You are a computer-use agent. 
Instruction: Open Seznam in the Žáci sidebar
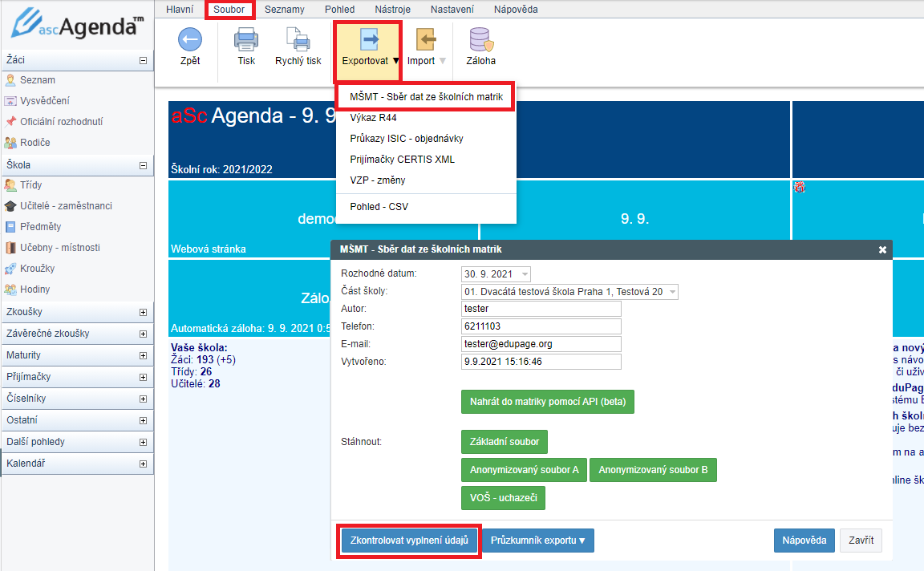(x=38, y=80)
